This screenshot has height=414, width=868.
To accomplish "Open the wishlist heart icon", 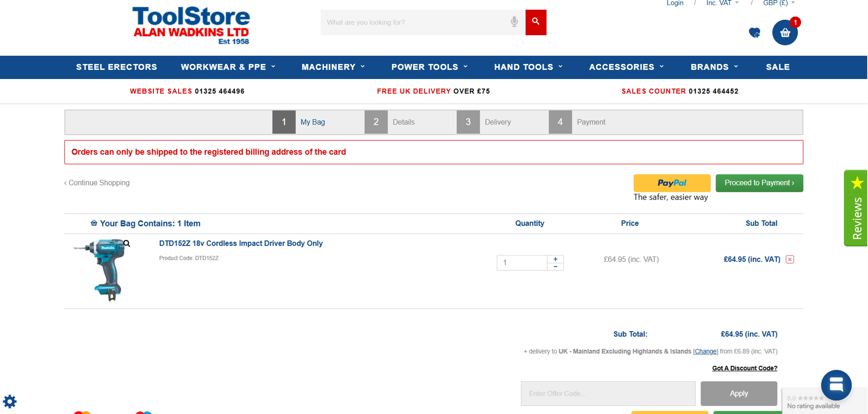I will click(755, 33).
